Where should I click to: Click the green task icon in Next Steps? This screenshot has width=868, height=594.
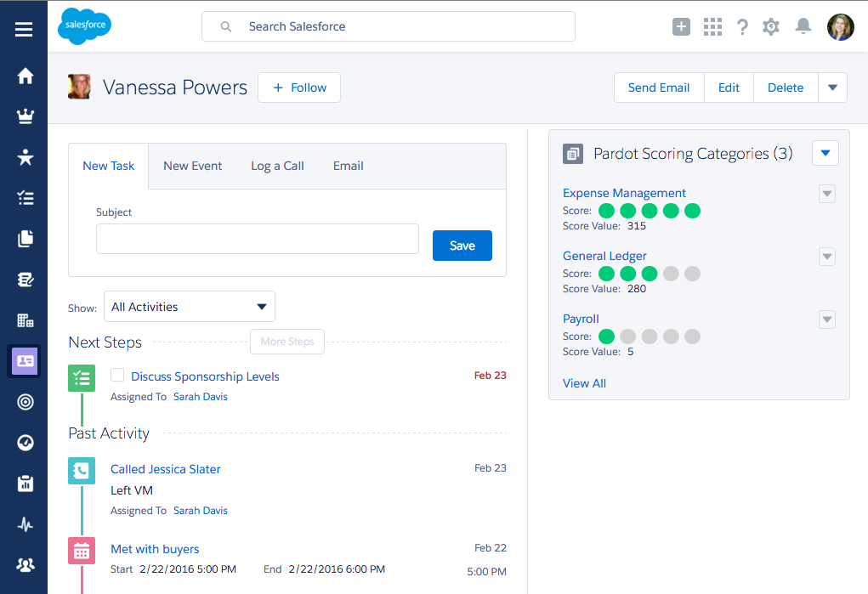[82, 378]
